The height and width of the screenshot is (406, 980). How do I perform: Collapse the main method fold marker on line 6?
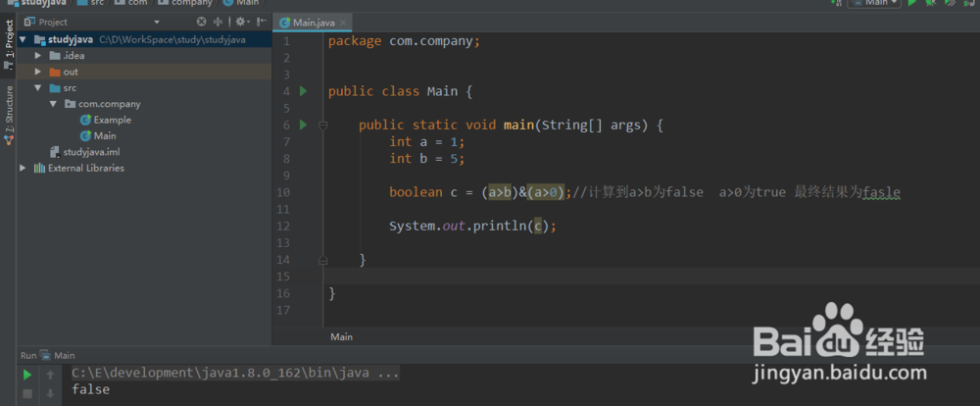pos(323,126)
